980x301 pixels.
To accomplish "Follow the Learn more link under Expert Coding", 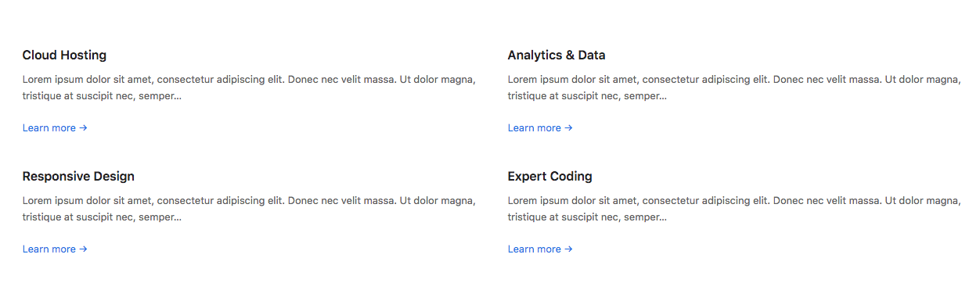I will click(540, 249).
